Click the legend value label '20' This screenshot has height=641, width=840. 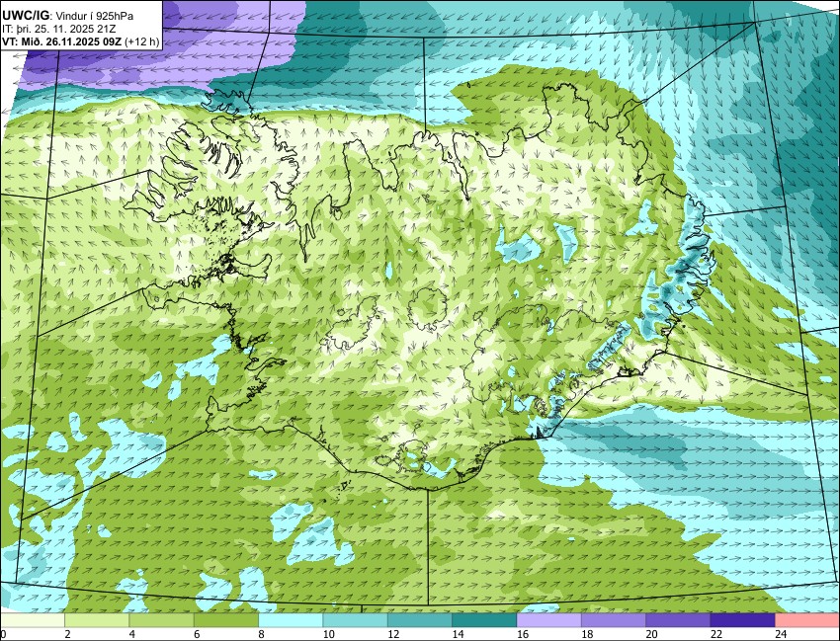(651, 634)
